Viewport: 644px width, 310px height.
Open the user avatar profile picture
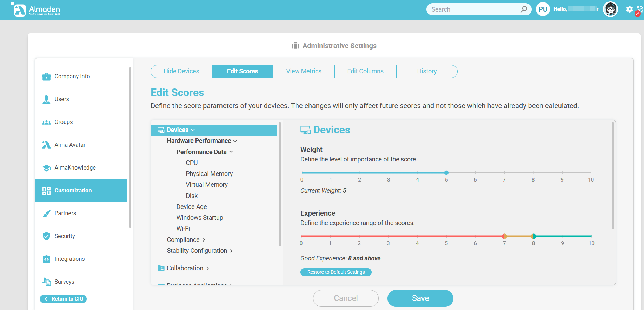coord(610,9)
